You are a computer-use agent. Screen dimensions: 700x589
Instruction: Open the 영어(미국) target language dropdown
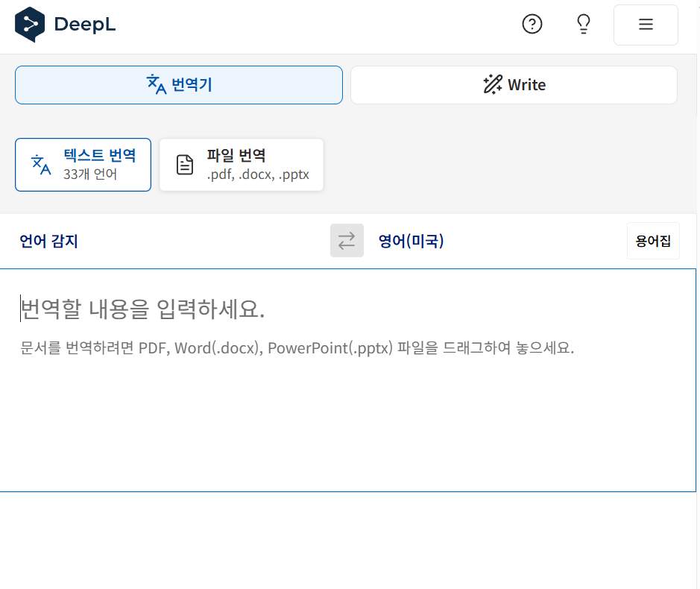pyautogui.click(x=411, y=240)
